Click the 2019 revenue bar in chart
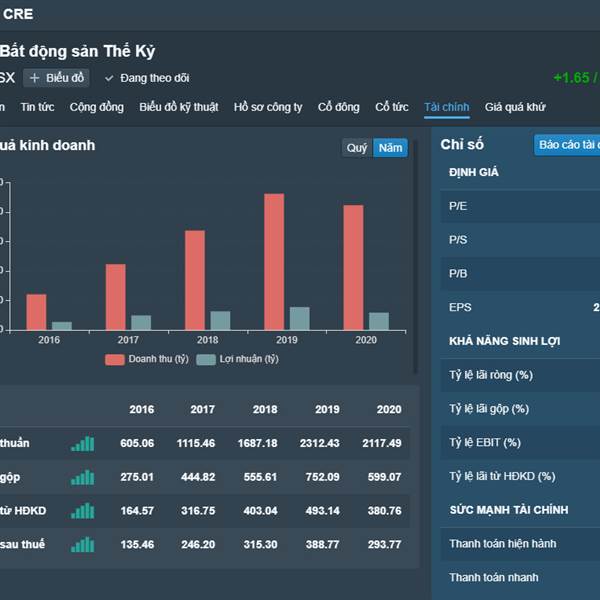600x600 pixels. [x=274, y=262]
